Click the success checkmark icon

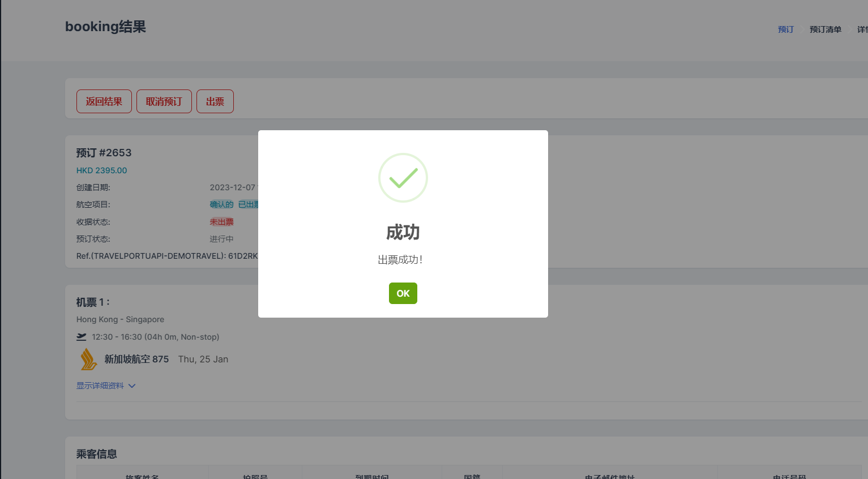[x=403, y=178]
